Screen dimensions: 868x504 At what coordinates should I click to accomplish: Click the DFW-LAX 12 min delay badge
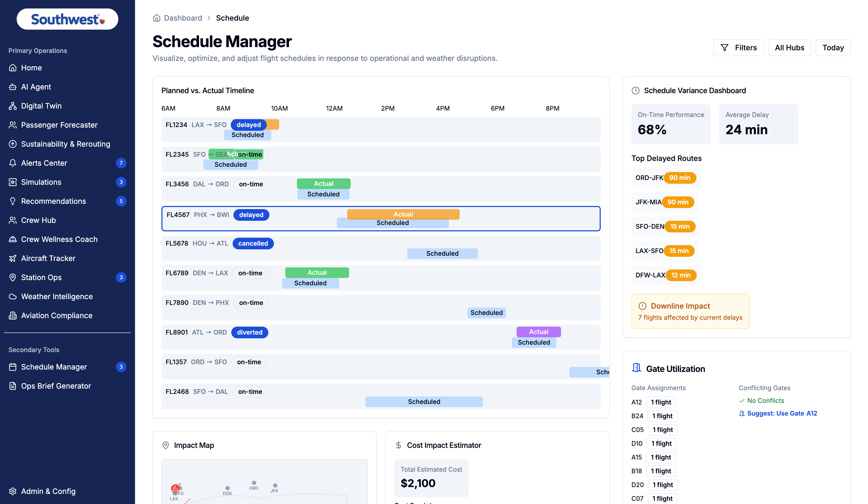click(x=681, y=275)
